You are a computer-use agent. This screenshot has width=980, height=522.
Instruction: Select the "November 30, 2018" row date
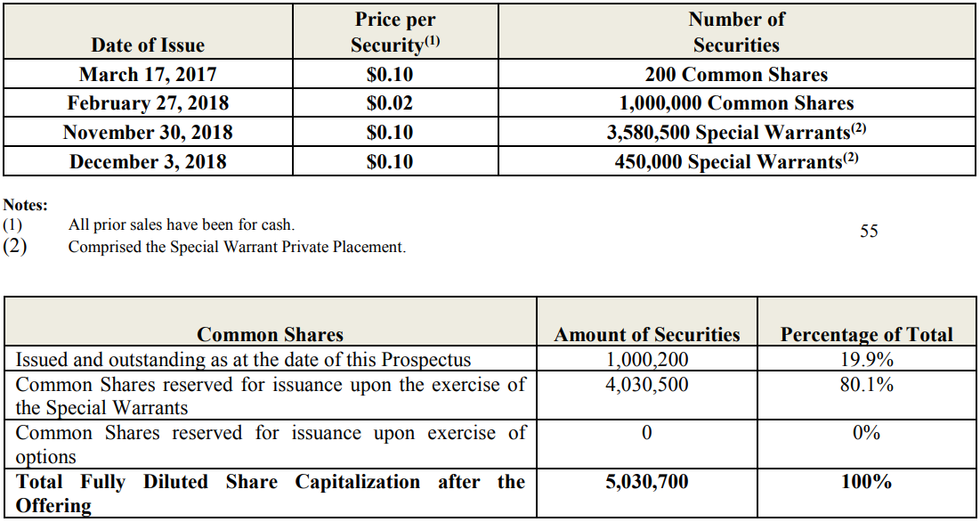click(148, 133)
